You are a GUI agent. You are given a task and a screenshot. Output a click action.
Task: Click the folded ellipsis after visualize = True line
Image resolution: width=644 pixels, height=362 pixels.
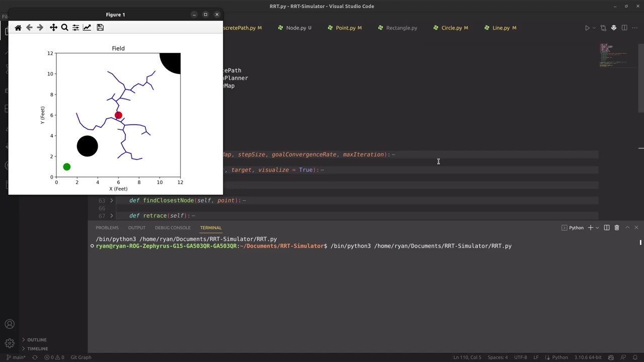pos(322,170)
